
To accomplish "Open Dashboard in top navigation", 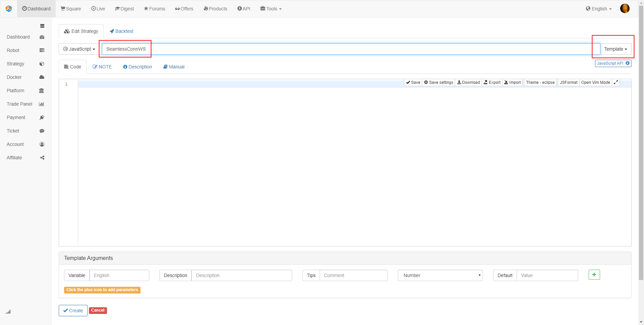I will (x=36, y=9).
